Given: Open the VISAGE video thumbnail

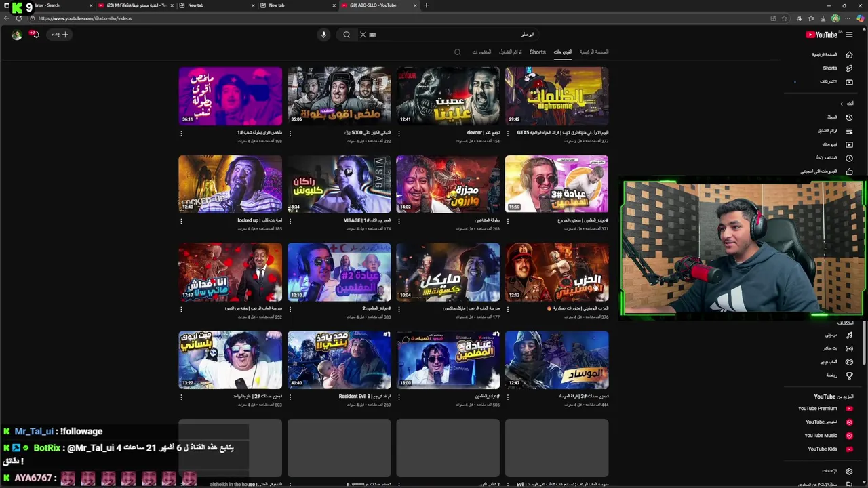Looking at the screenshot, I should click(x=339, y=184).
